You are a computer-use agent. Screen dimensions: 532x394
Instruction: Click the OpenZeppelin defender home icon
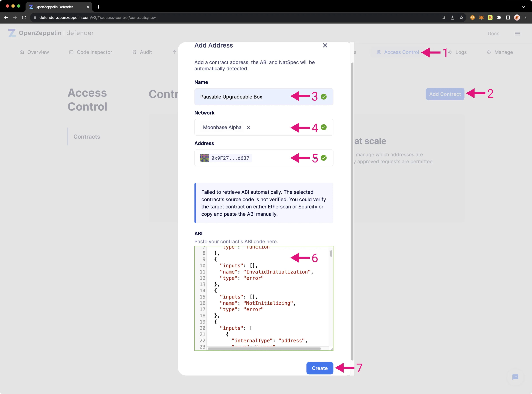pyautogui.click(x=11, y=33)
